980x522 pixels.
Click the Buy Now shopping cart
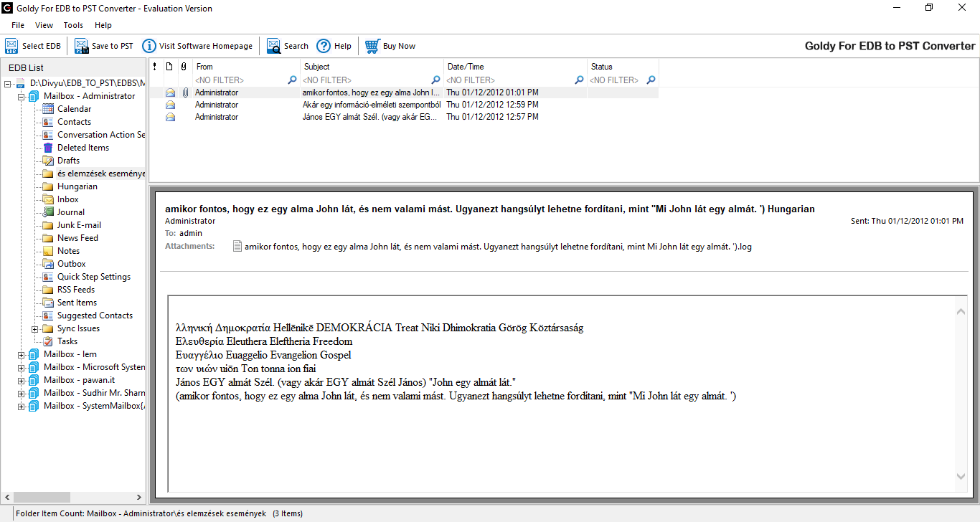[x=372, y=46]
